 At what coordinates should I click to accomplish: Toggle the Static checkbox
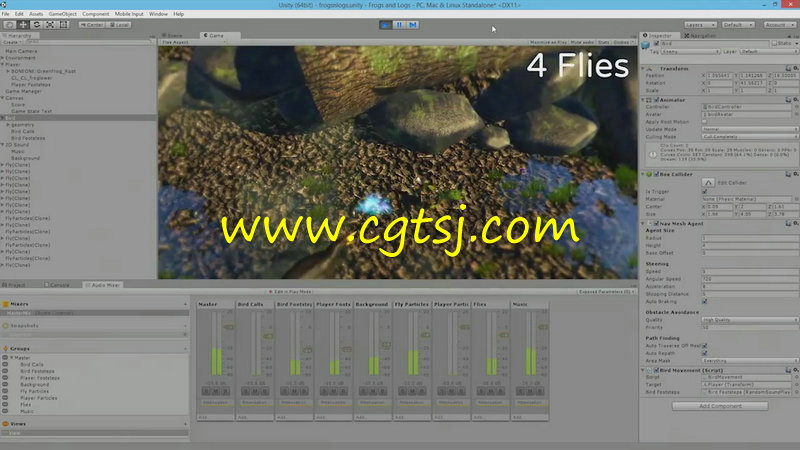point(775,43)
